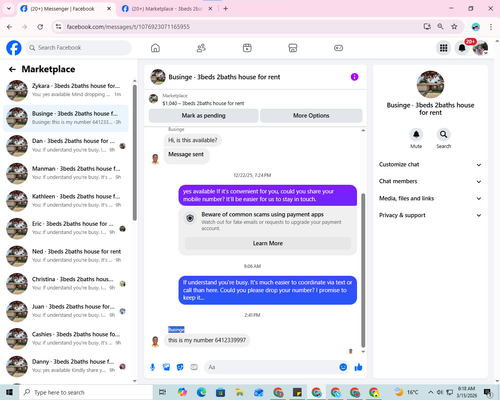
Task: Mute this chat with bell icon
Action: (416, 134)
